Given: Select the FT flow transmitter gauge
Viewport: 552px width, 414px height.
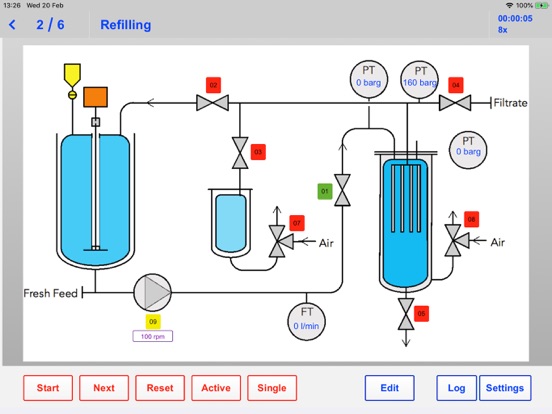Looking at the screenshot, I should [306, 321].
